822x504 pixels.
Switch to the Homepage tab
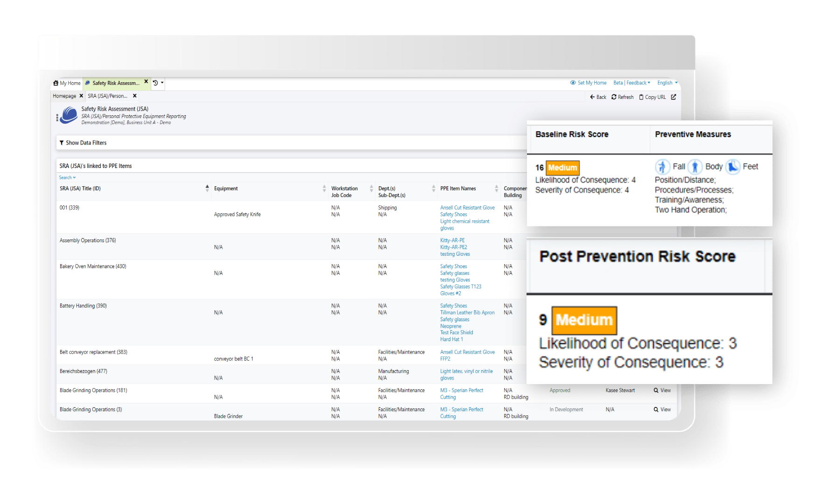pos(64,96)
